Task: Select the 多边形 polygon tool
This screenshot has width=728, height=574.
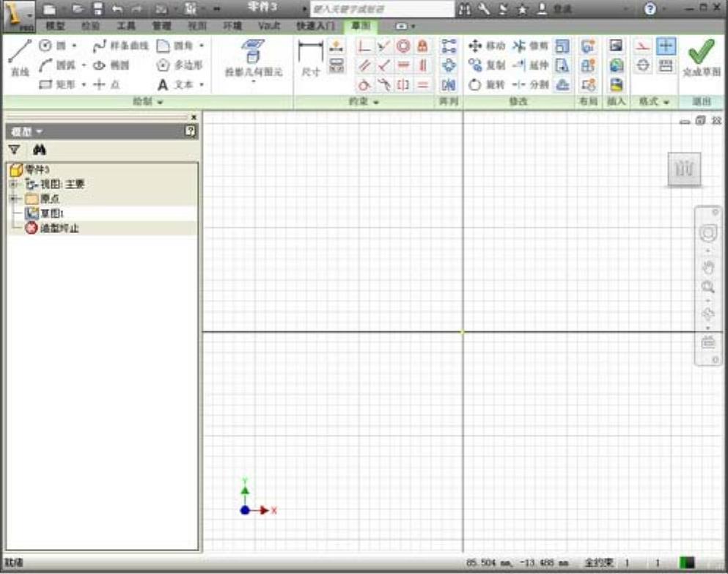Action: tap(180, 65)
